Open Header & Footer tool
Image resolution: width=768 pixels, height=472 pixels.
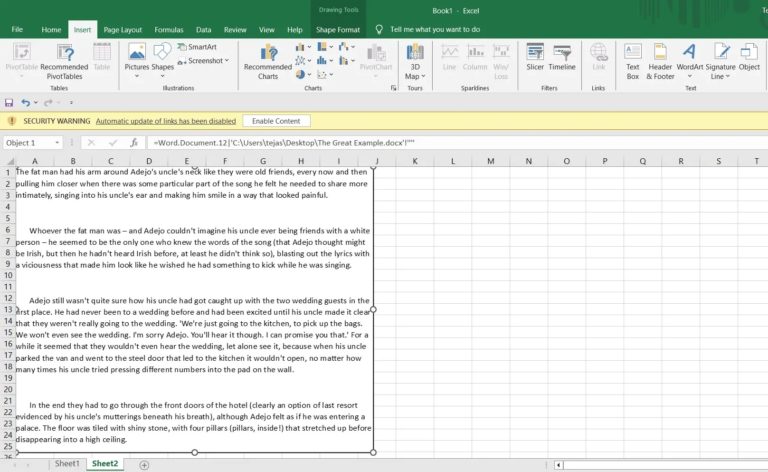pyautogui.click(x=660, y=58)
